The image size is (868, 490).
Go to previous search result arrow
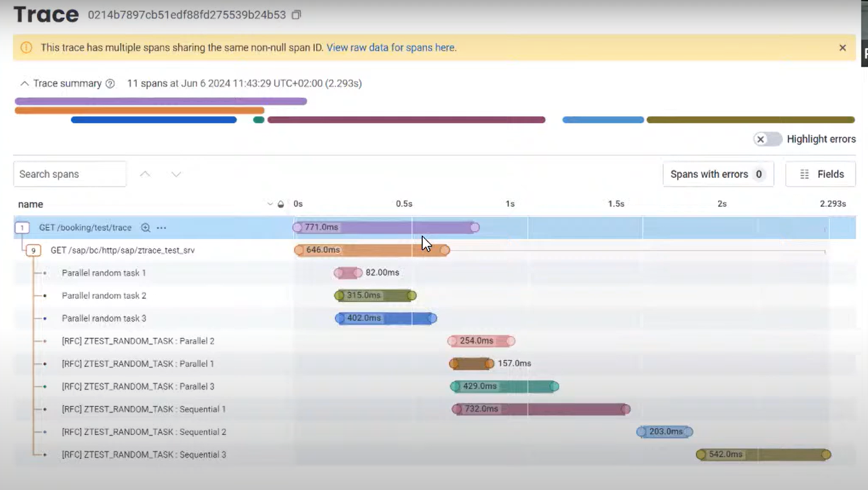(x=145, y=174)
